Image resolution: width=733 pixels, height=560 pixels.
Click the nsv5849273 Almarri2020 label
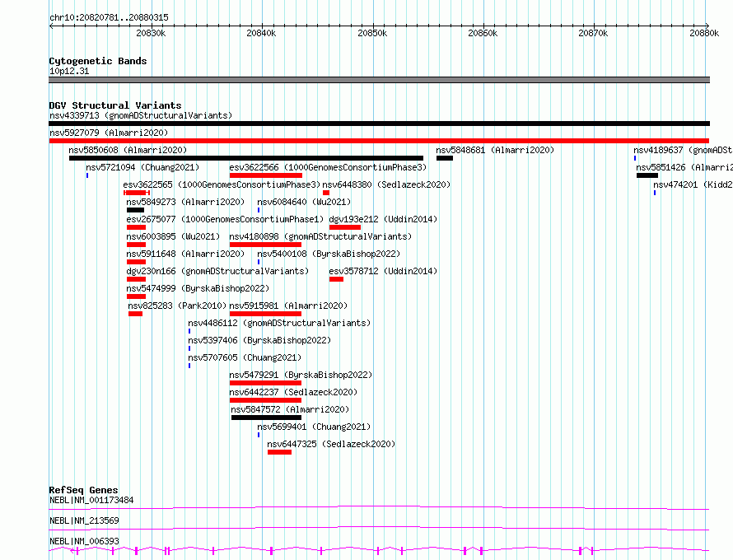coord(185,202)
